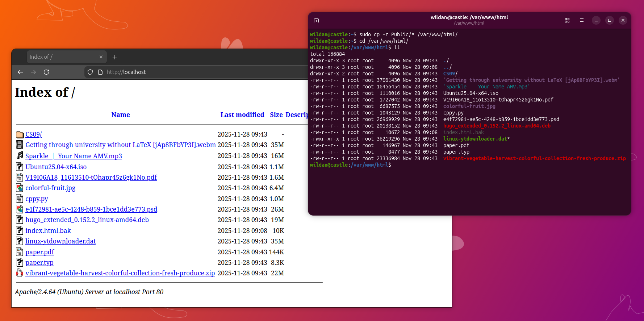Click the CS09 folder icon
Image resolution: width=644 pixels, height=321 pixels.
click(20, 134)
